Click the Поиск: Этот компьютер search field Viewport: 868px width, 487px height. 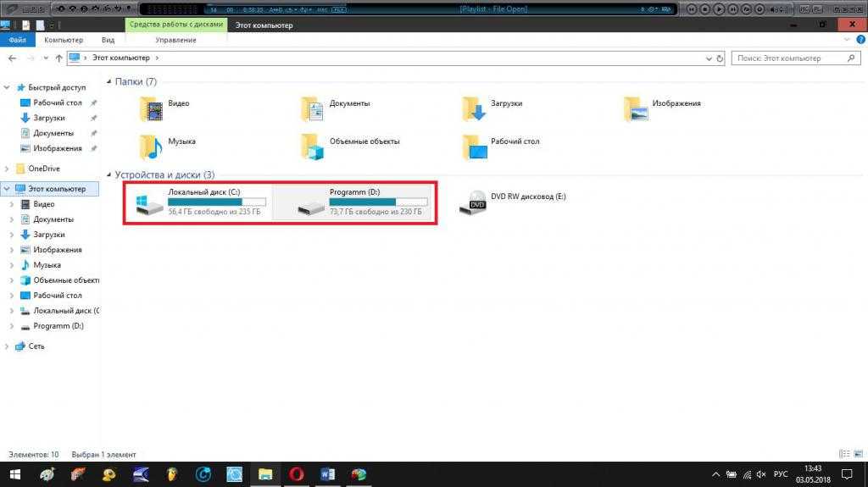[788, 58]
